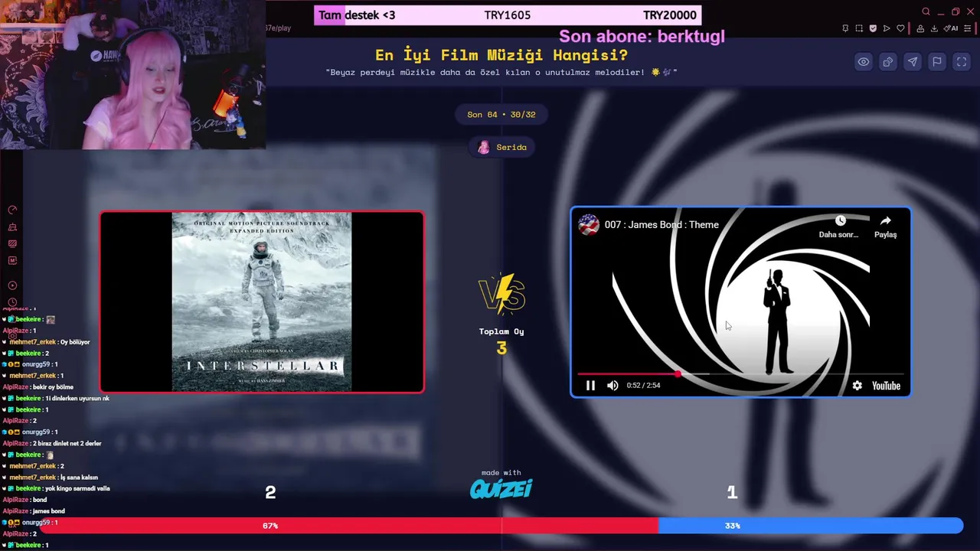Open video on YouTube via logo
The image size is (980, 551).
886,386
